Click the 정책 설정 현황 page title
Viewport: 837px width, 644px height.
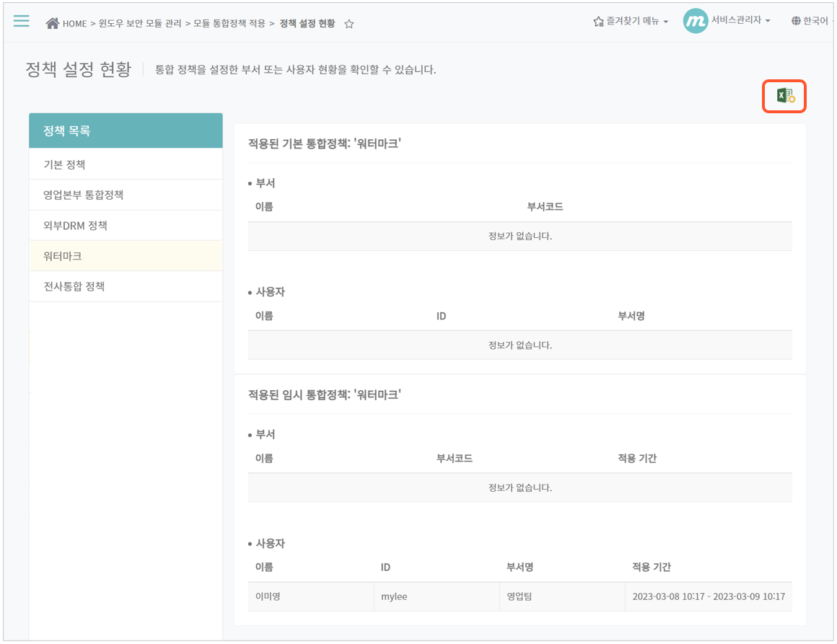(79, 69)
